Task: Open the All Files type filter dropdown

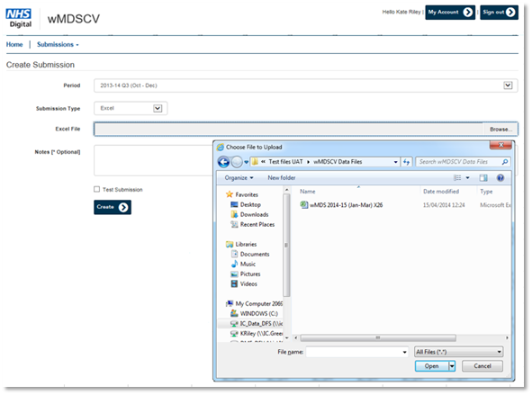Action: point(459,352)
